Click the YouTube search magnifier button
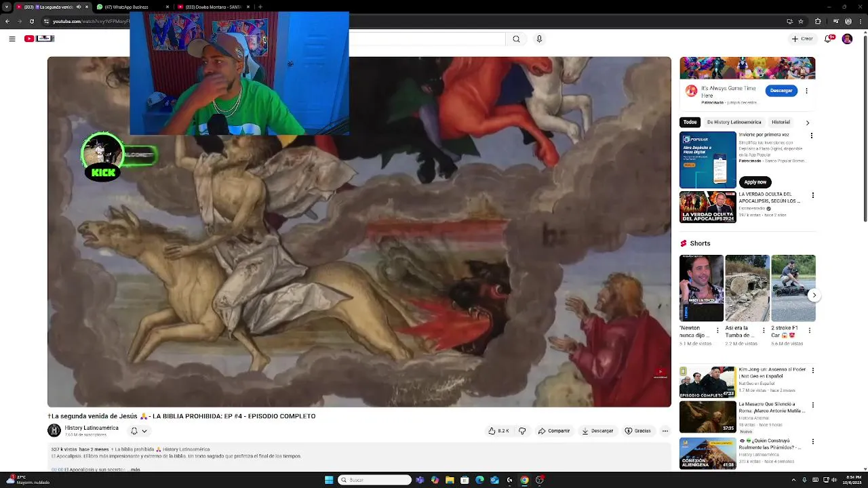Image resolution: width=868 pixels, height=488 pixels. click(516, 39)
